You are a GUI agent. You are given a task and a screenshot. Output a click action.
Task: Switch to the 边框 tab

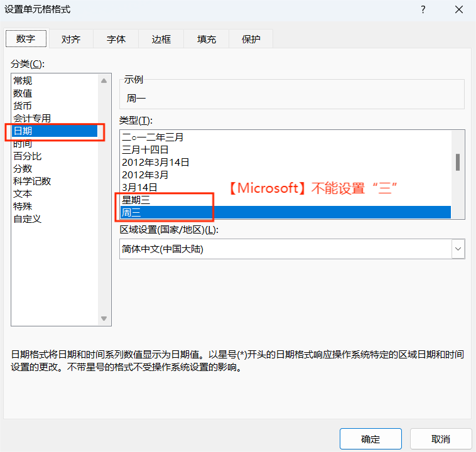pyautogui.click(x=161, y=39)
